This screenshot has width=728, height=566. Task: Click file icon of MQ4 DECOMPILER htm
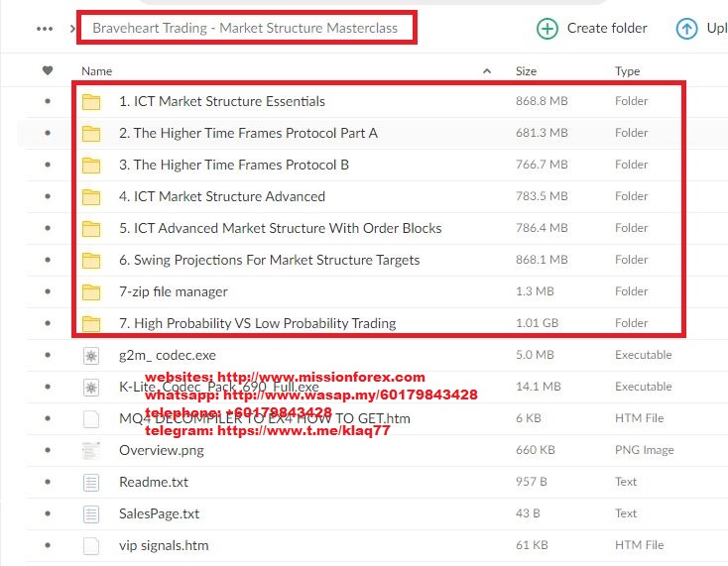coord(91,418)
